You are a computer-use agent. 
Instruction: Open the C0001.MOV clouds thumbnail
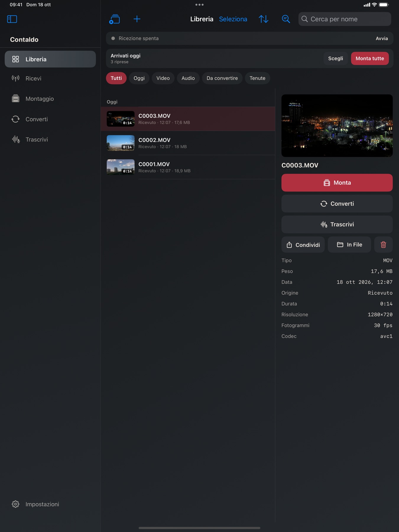[x=121, y=167]
